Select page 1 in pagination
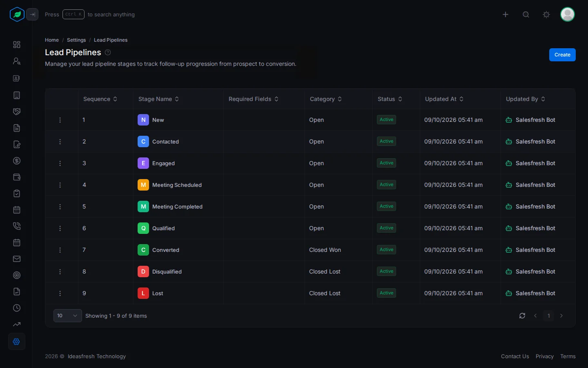Screen dimensions: 588x368 (548, 316)
